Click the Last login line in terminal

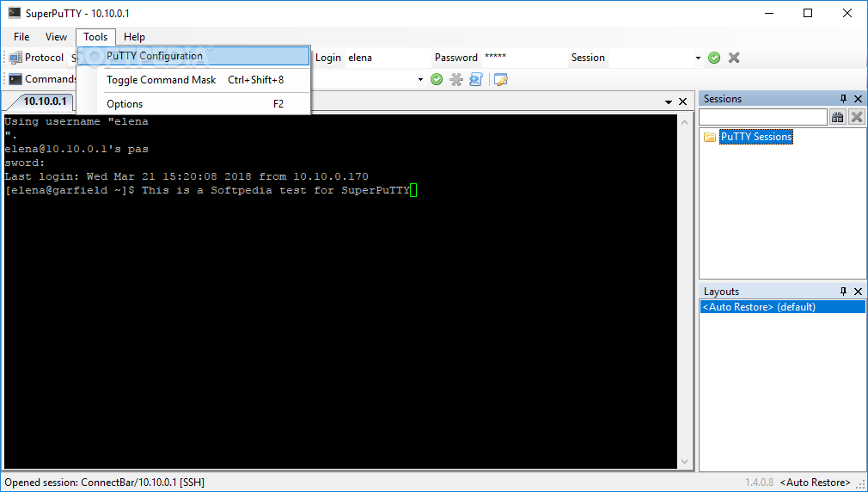click(x=186, y=176)
